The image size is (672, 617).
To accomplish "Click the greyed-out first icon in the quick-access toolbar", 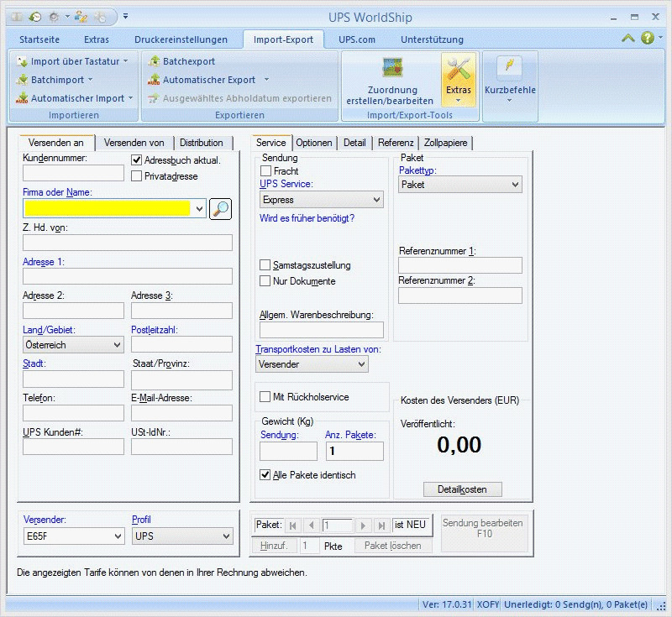I will click(x=17, y=17).
